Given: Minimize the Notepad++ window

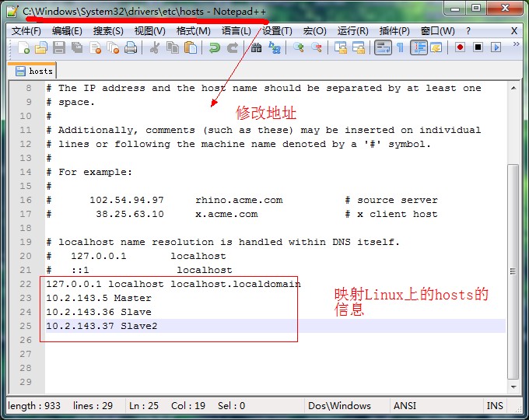Looking at the screenshot, I should pyautogui.click(x=455, y=9).
